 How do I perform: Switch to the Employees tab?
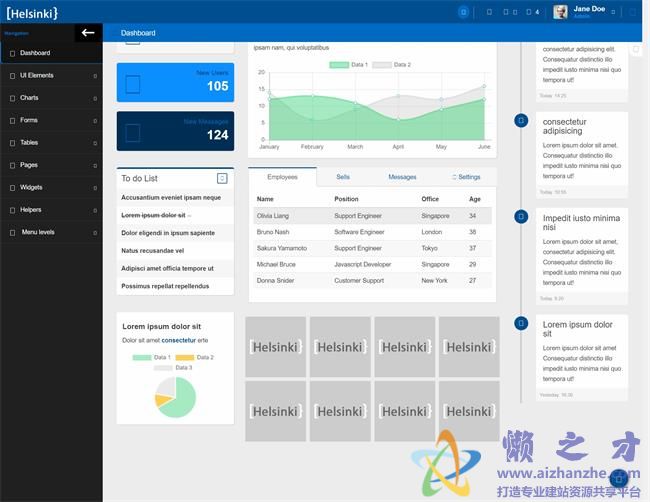(x=282, y=177)
